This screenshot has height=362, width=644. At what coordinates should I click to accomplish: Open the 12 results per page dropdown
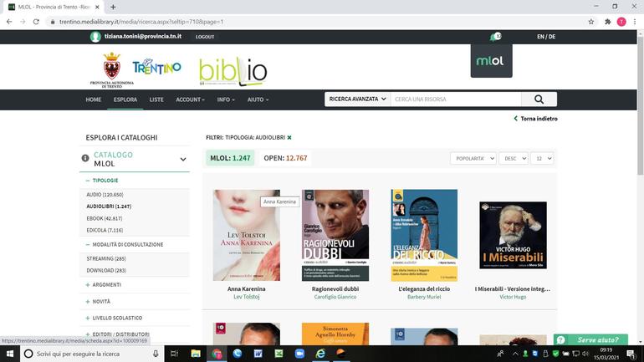coord(542,158)
